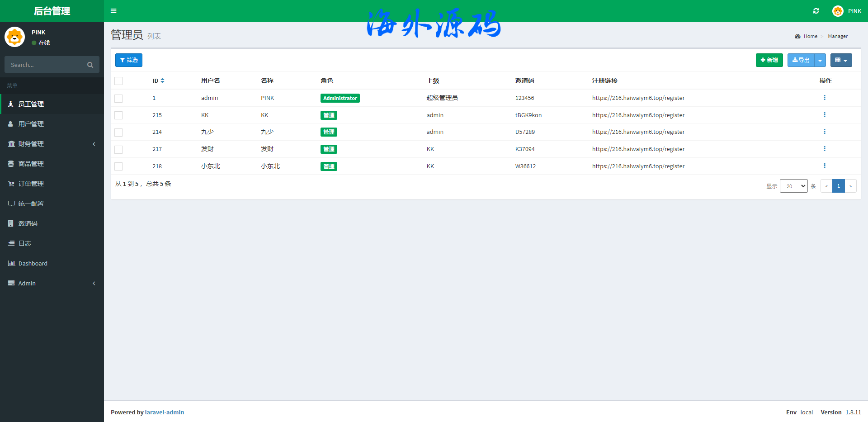Open the rows-per-page dropdown showing 20
Viewport: 868px width, 422px height.
(793, 186)
